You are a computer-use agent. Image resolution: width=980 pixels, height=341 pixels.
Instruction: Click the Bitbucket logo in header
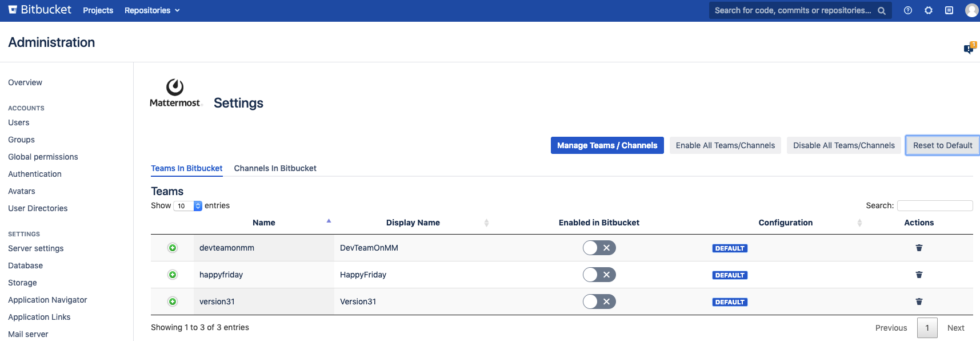(x=39, y=10)
